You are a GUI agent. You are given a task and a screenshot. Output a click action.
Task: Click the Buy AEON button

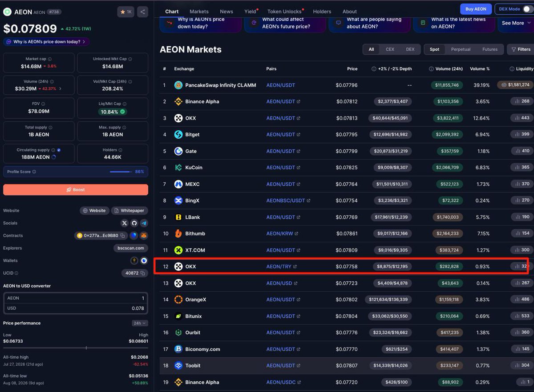[476, 9]
